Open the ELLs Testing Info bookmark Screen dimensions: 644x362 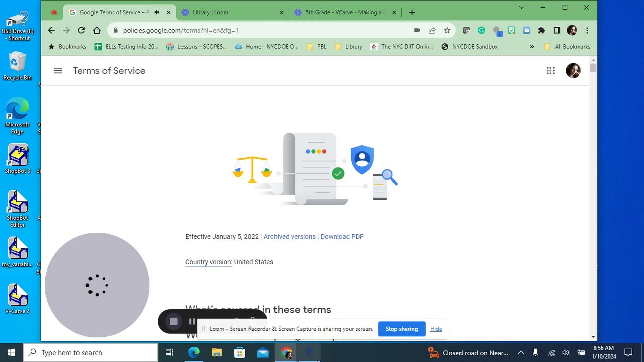(127, 47)
